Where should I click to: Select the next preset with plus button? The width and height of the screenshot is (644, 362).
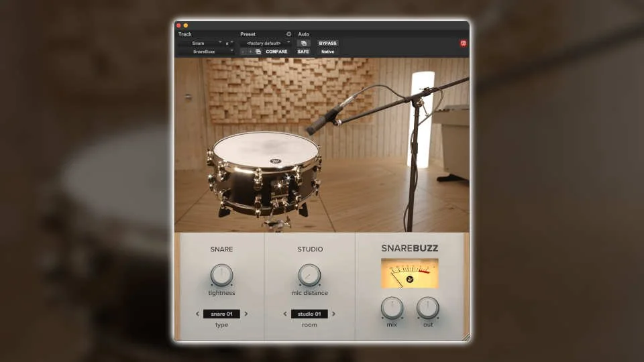pyautogui.click(x=250, y=52)
